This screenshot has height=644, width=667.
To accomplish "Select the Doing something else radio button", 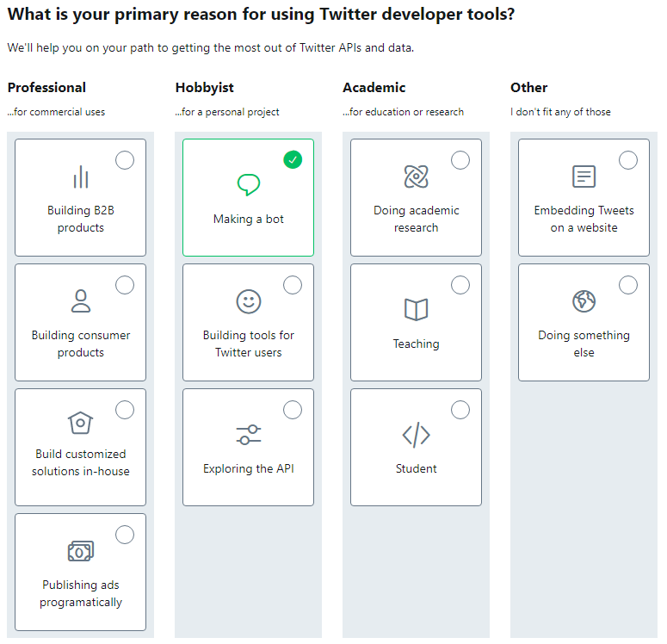I will pos(628,285).
